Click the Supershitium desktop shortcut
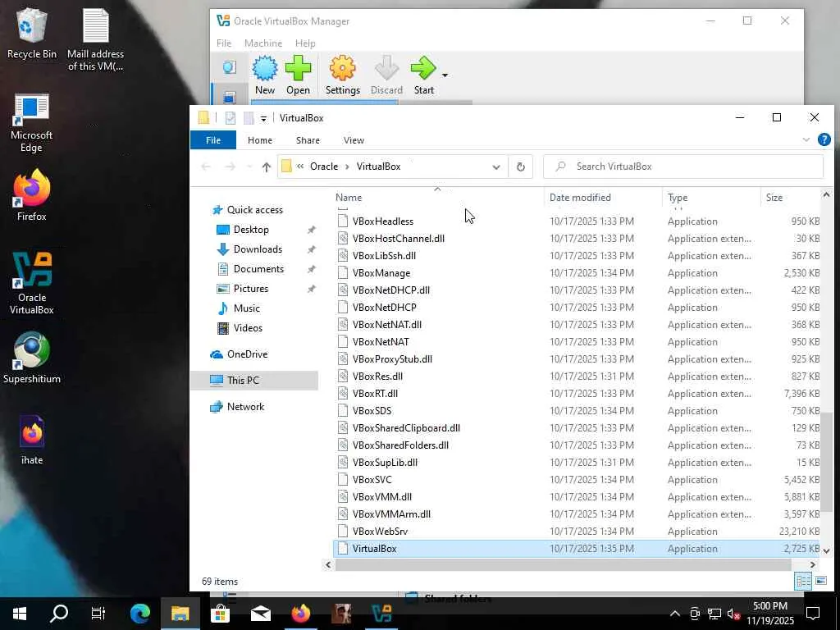The width and height of the screenshot is (840, 630). click(x=32, y=358)
